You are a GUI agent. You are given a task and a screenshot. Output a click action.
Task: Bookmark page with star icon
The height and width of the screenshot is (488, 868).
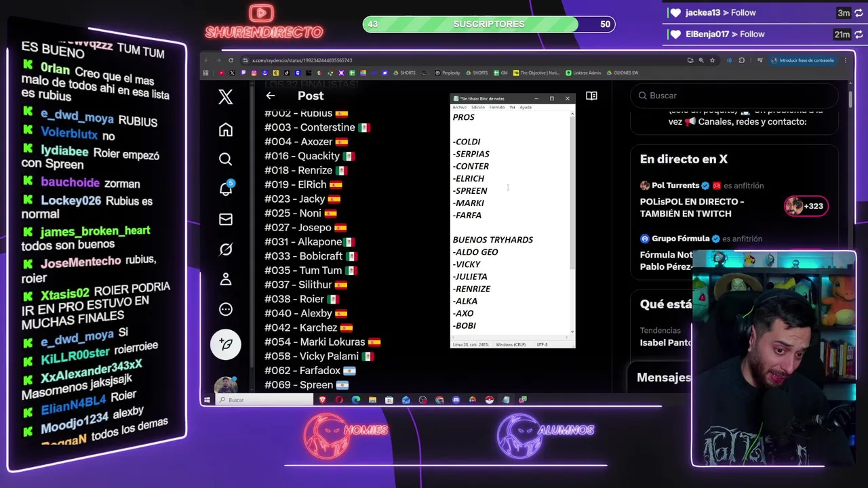point(712,60)
